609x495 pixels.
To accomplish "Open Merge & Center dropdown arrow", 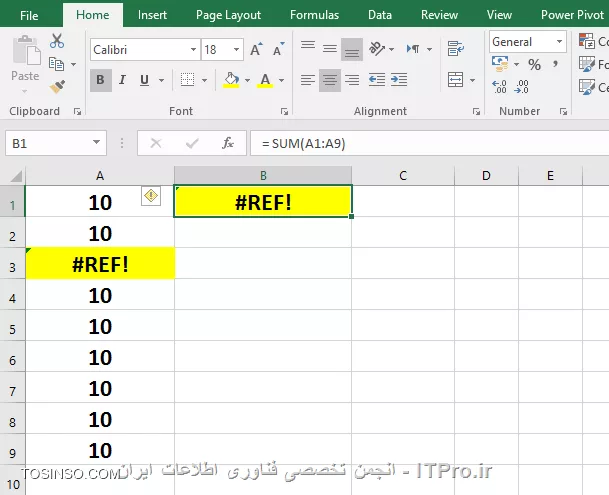I will [x=472, y=80].
